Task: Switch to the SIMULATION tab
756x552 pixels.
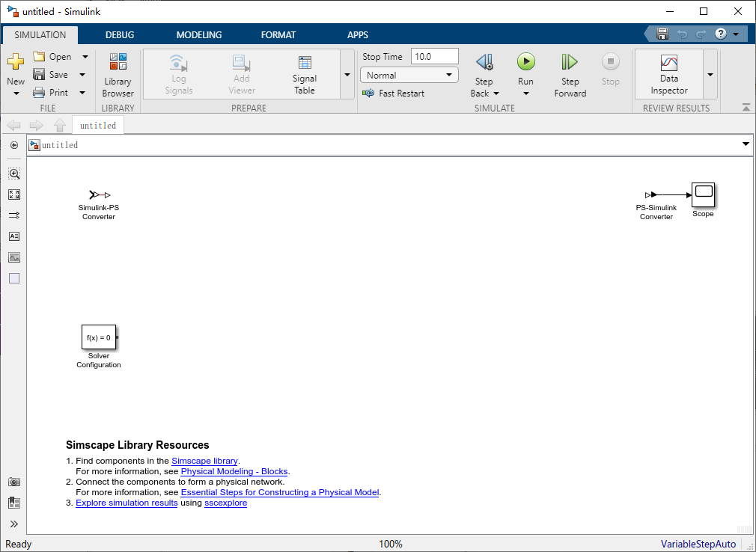Action: pyautogui.click(x=40, y=34)
